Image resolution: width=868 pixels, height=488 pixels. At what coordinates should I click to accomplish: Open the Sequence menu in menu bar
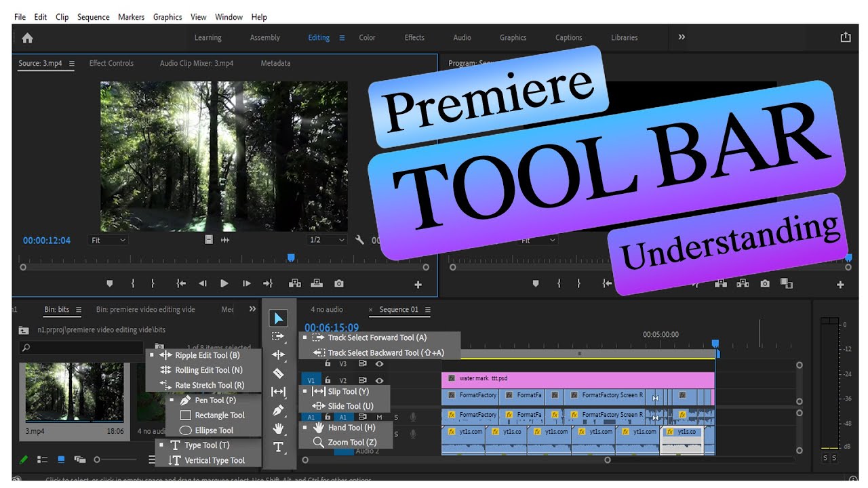point(94,17)
